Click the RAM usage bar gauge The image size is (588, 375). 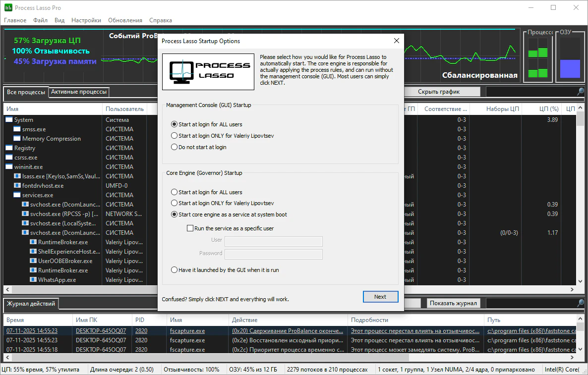570,57
